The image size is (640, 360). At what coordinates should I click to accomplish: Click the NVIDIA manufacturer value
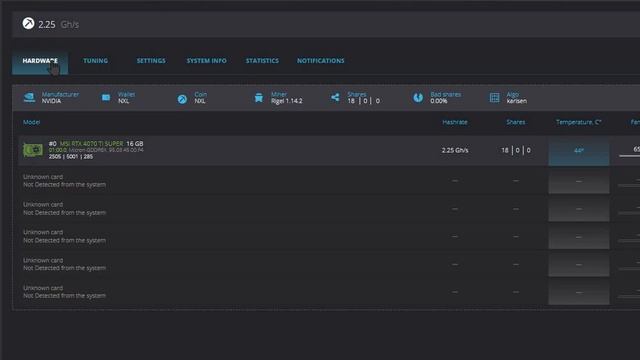[x=51, y=101]
